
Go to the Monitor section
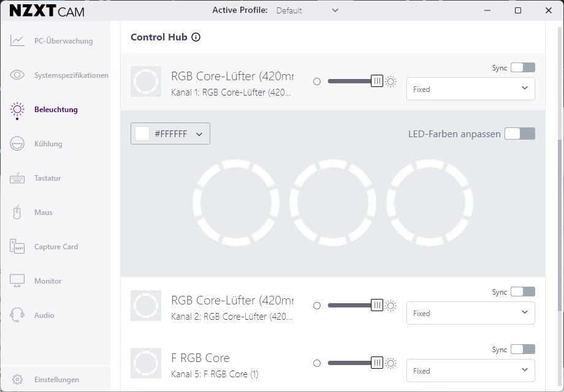pos(48,281)
